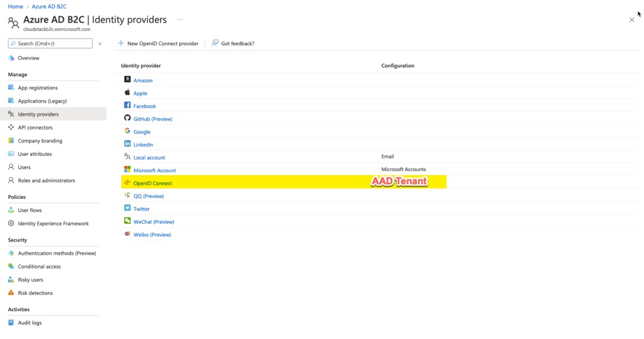Close the Identity providers blade
Viewport: 644px width, 339px height.
tap(631, 20)
